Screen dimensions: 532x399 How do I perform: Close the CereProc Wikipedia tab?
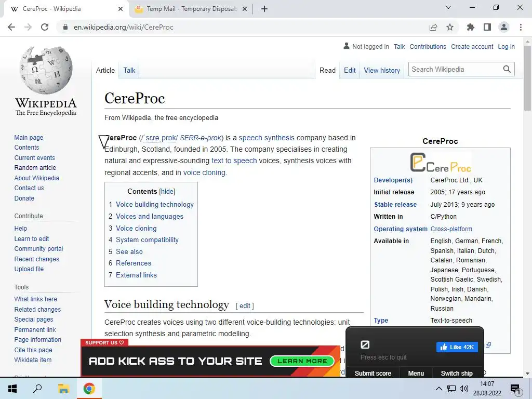point(121,9)
